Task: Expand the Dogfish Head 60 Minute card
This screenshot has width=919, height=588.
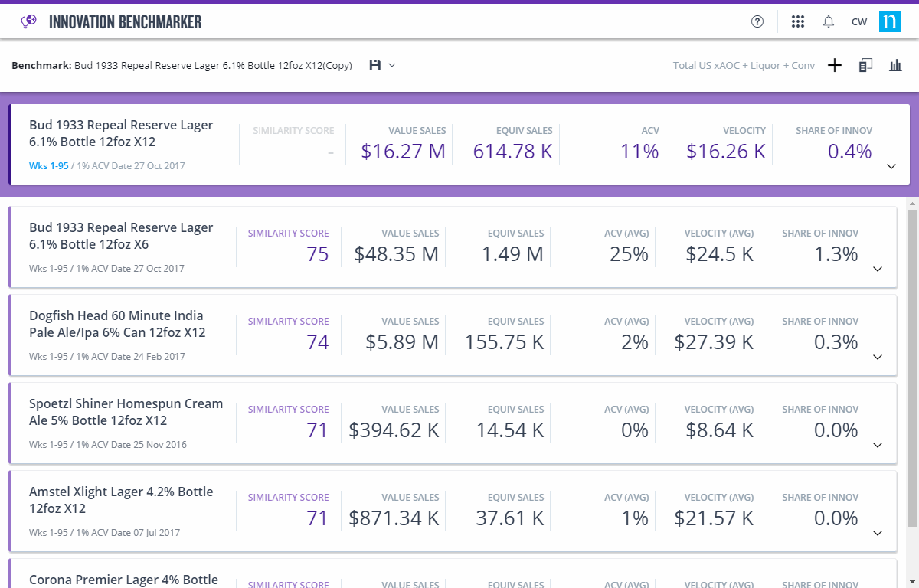Action: coord(878,357)
